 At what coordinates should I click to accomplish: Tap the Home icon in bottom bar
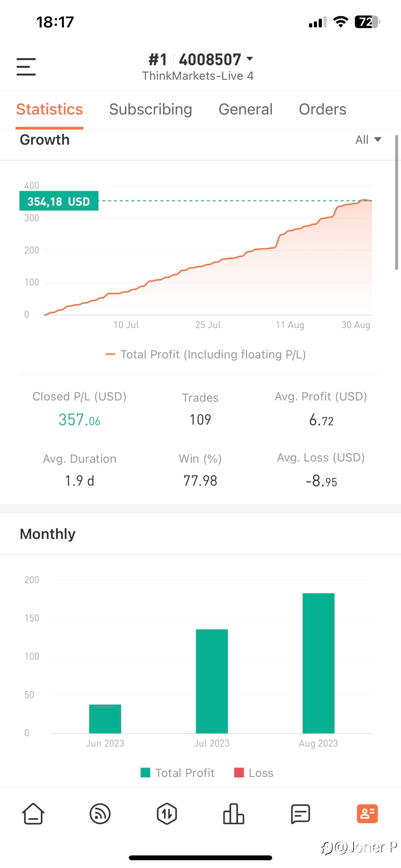click(x=33, y=814)
